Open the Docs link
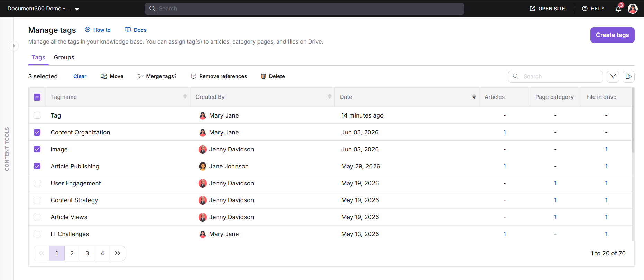644x280 pixels. (x=136, y=30)
